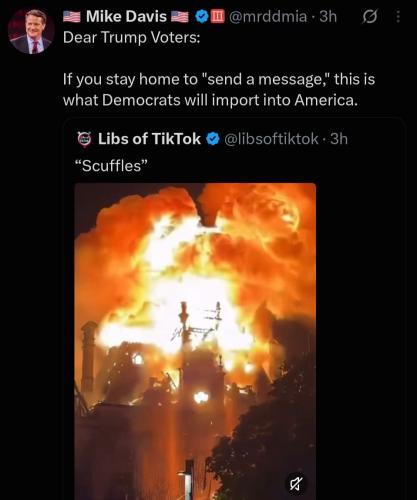
Task: Open the @mrddmia handle link
Action: 268,16
